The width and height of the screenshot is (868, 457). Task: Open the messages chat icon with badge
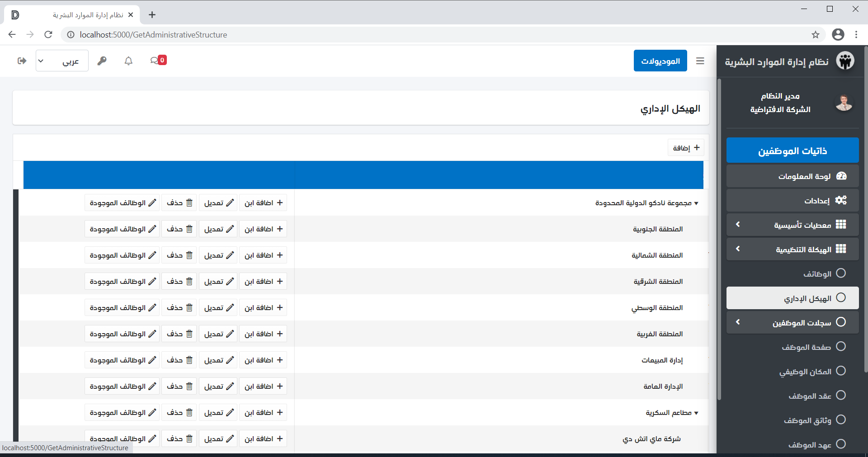(155, 61)
